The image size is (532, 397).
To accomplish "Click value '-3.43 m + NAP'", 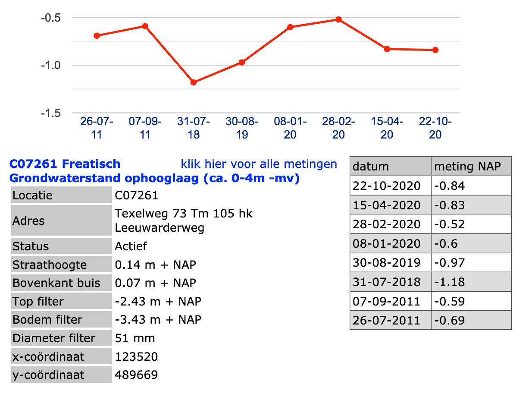I will (158, 320).
